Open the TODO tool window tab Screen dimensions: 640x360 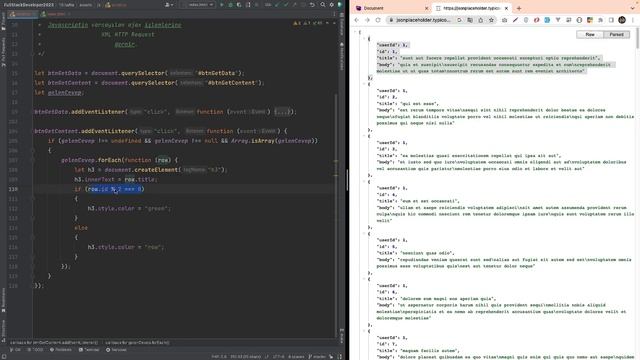tap(35, 350)
